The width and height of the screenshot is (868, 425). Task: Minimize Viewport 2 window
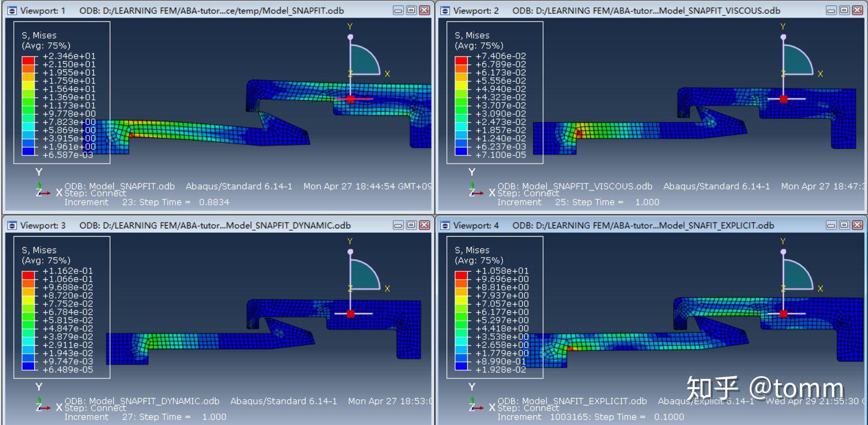831,10
